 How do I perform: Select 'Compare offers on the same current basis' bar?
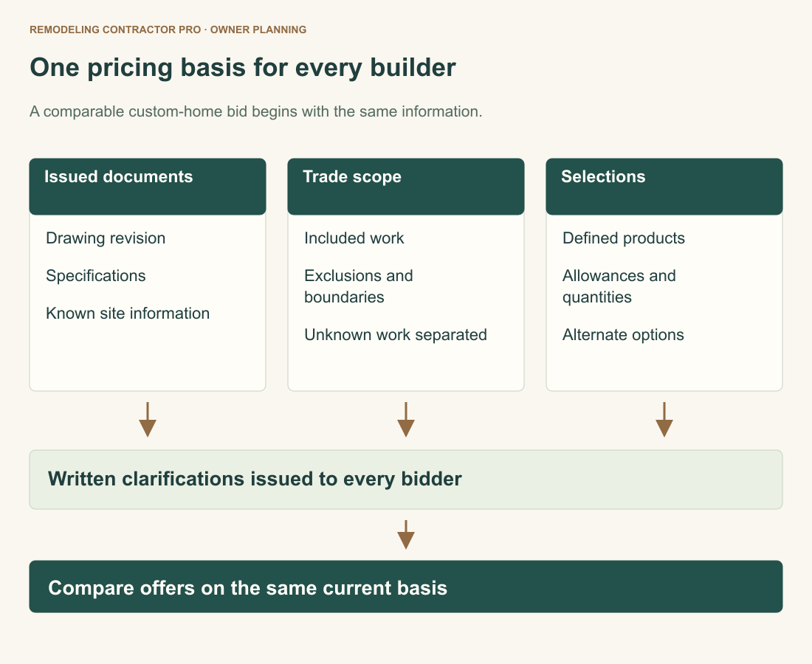(406, 587)
